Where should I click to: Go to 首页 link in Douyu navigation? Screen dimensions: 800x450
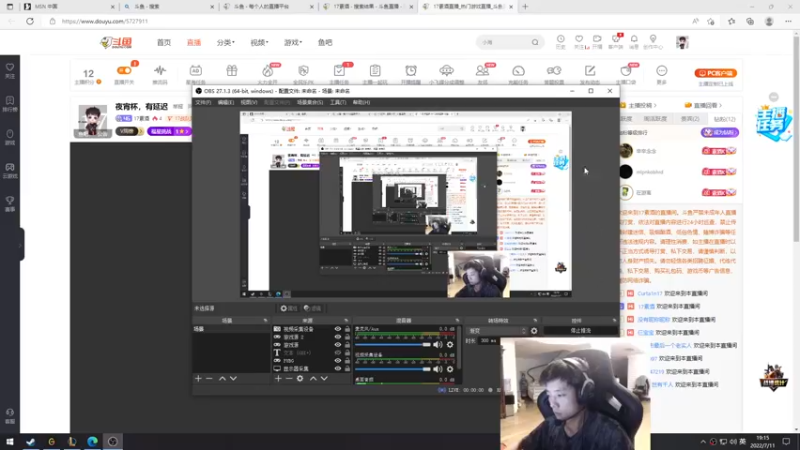coord(164,42)
